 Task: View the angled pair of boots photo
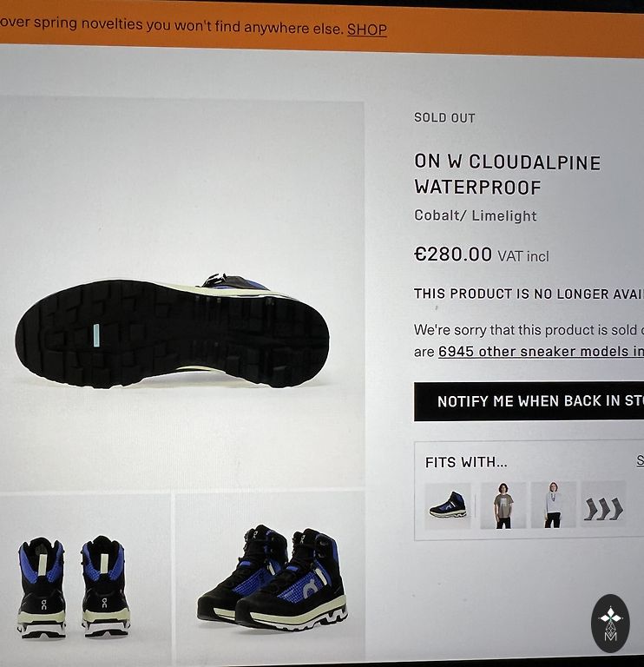(x=270, y=578)
